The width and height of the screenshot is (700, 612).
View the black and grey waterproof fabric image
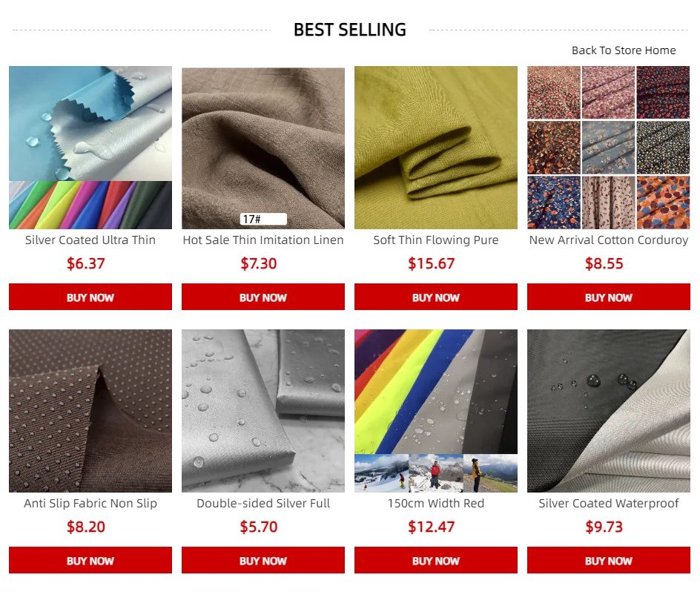coord(609,411)
